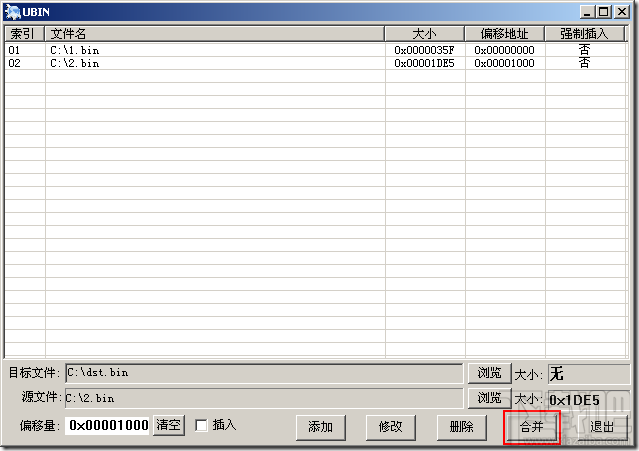The width and height of the screenshot is (639, 451).
Task: Click index cell 02
Action: (14, 63)
